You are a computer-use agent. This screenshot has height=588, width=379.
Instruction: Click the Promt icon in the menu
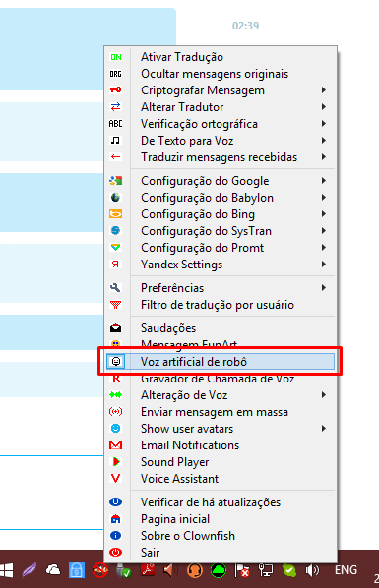[x=116, y=248]
